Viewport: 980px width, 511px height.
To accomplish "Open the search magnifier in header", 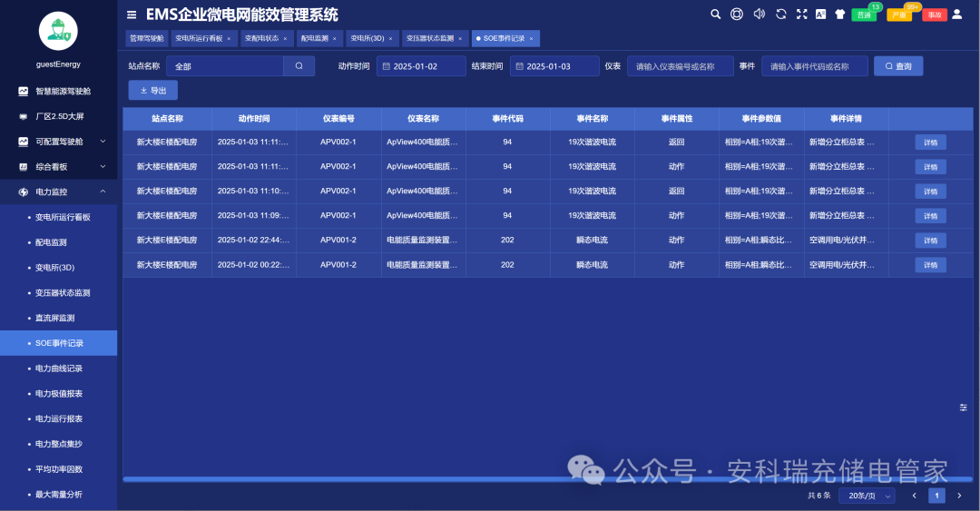I will coord(716,14).
